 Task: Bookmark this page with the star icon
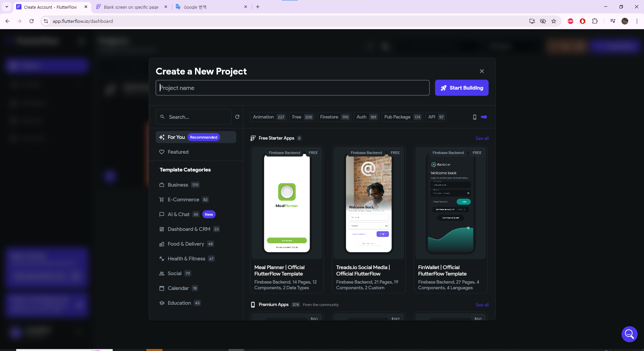tap(554, 21)
